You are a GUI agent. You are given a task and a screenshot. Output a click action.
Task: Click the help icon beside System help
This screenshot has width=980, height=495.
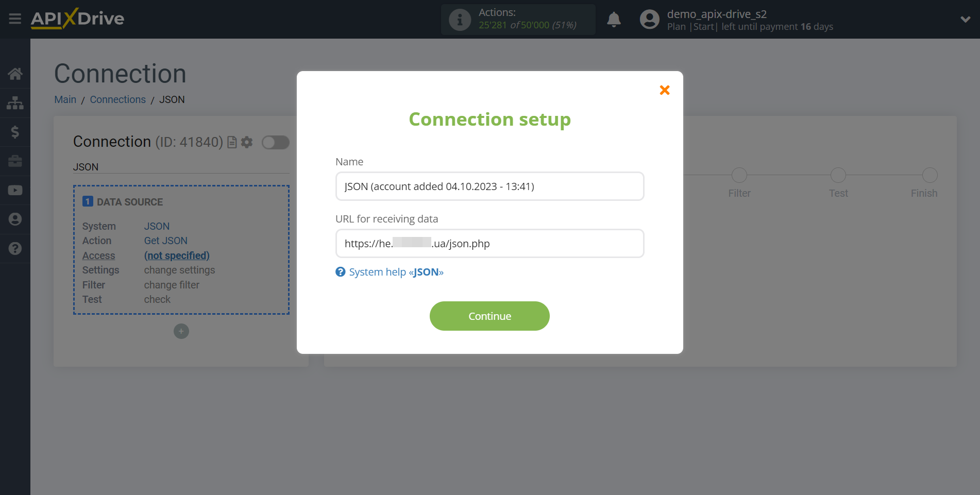coord(341,272)
